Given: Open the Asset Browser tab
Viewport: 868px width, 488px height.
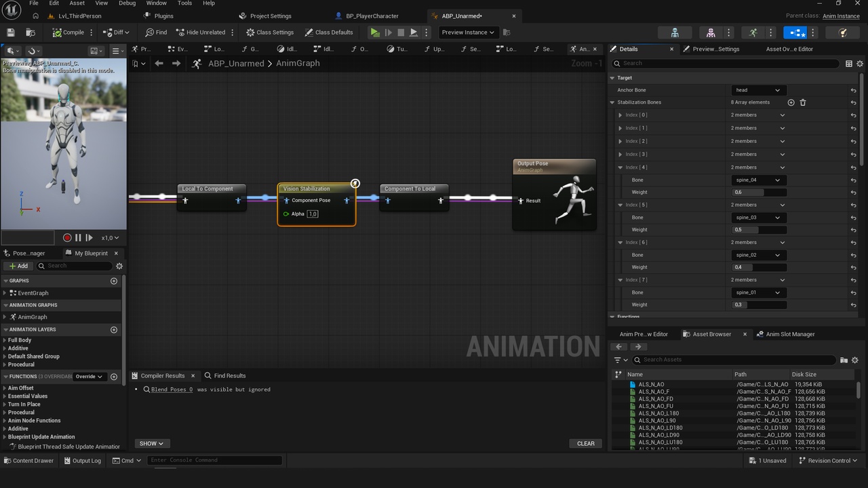Looking at the screenshot, I should pyautogui.click(x=712, y=334).
